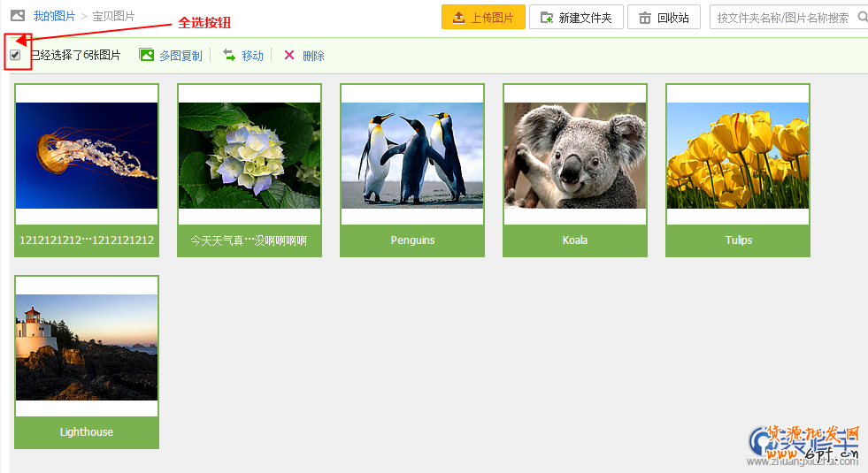
Task: Click the 移动 move link
Action: click(x=252, y=56)
